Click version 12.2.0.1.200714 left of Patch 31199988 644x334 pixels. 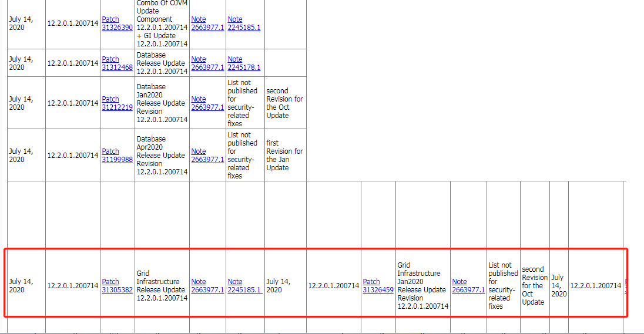click(x=73, y=155)
